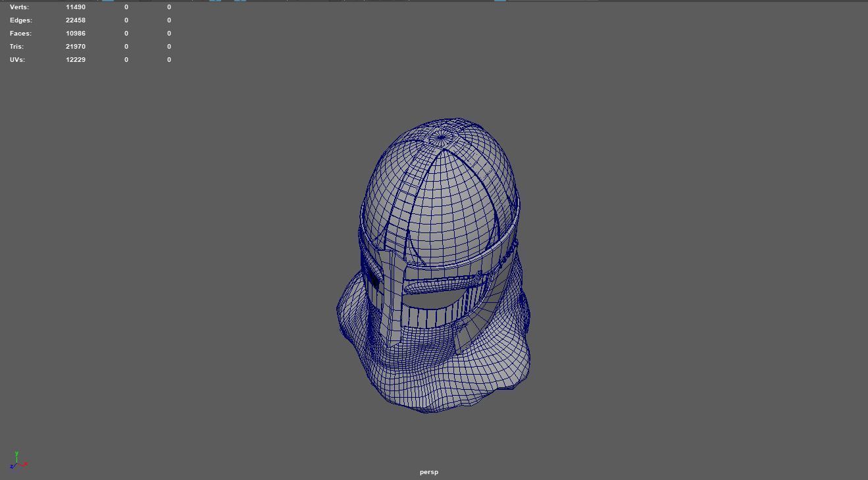Select the triangle count value 21970
The image size is (868, 480).
[x=76, y=47]
